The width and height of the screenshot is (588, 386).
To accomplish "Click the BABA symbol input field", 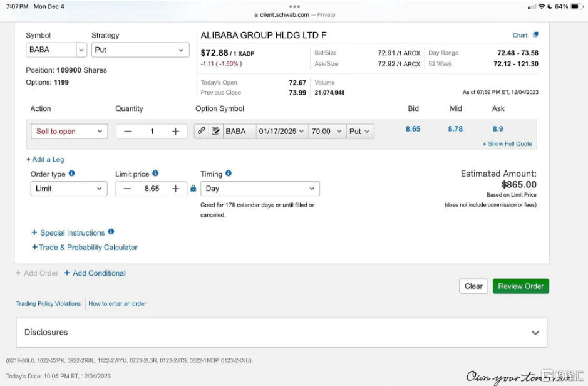I will [x=51, y=50].
